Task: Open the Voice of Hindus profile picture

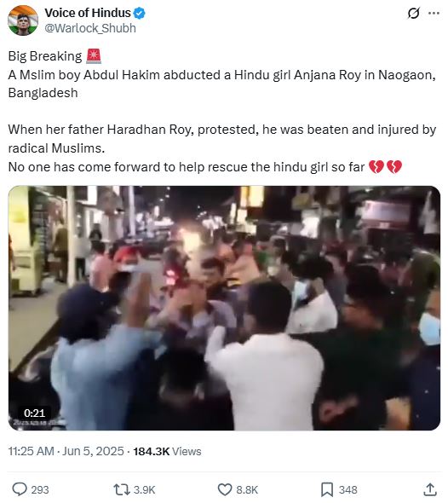Action: 23,20
